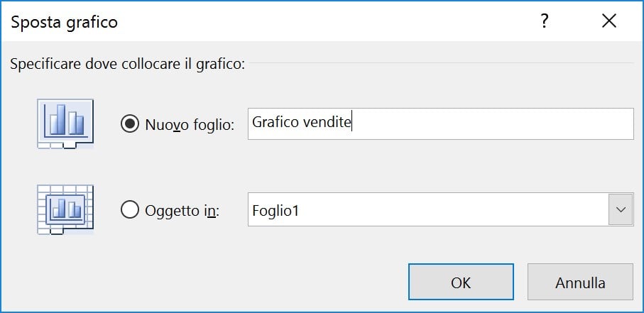Select the Oggetto in radio button

[130, 210]
